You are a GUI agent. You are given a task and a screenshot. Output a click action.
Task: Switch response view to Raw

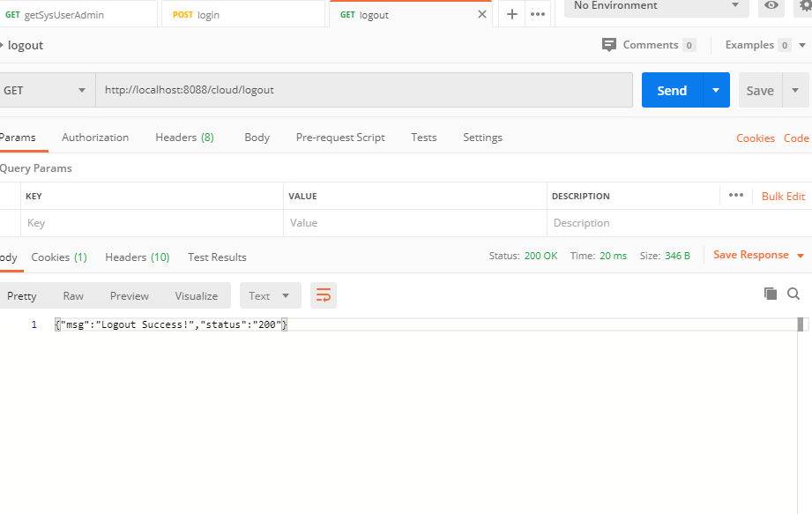tap(73, 295)
